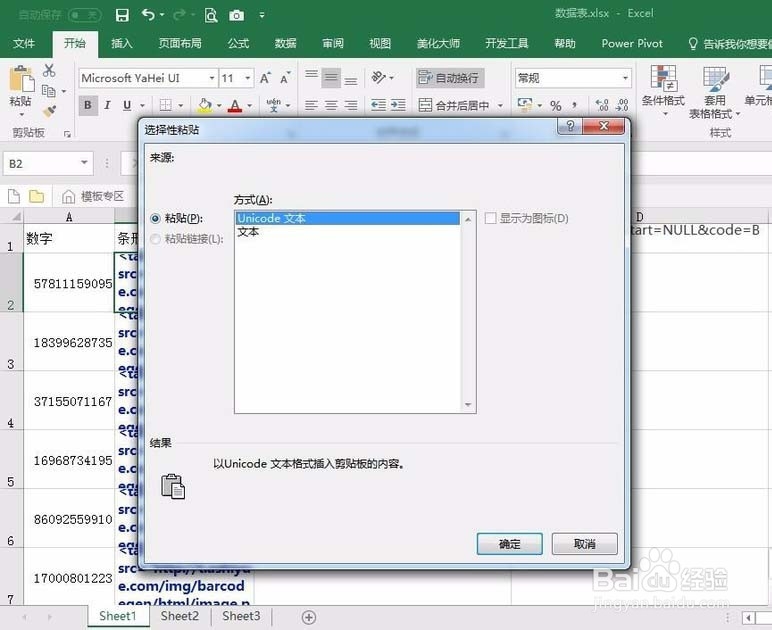772x630 pixels.
Task: Select the Paste (P) radio button
Action: [155, 218]
